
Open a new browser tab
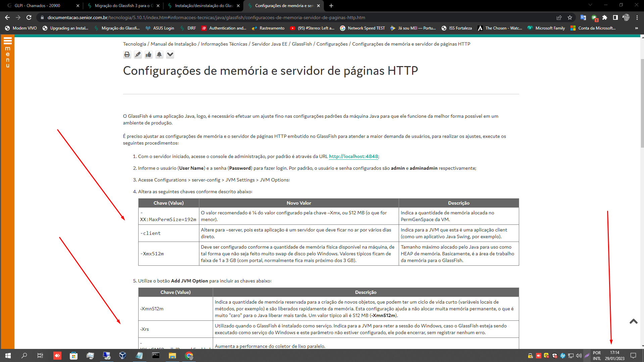pos(331,6)
